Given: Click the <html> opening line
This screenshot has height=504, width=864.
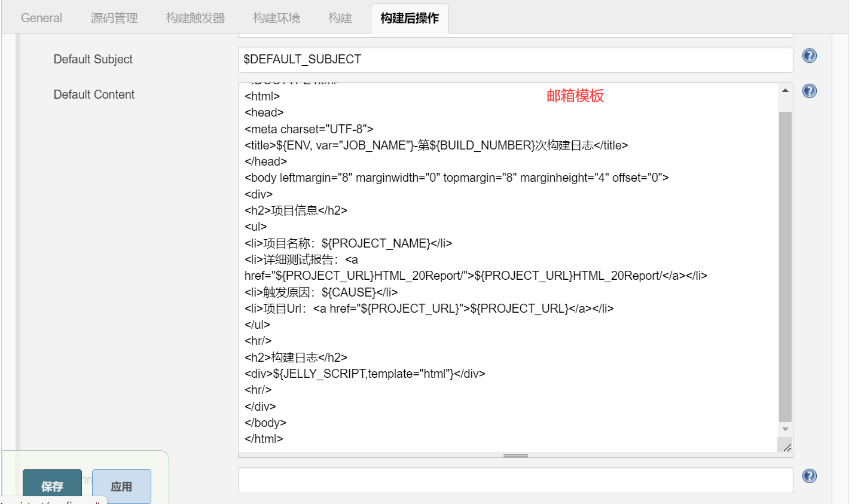Looking at the screenshot, I should (262, 96).
